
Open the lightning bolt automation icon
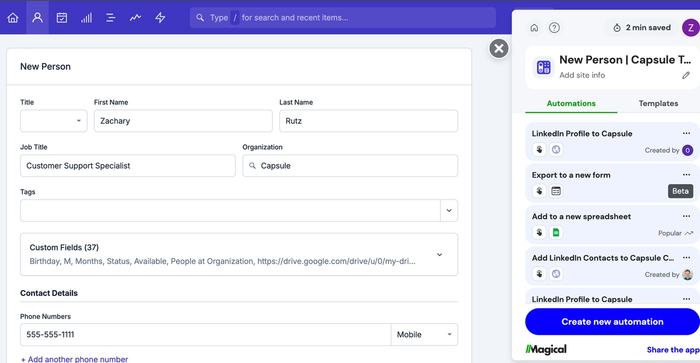(x=160, y=18)
